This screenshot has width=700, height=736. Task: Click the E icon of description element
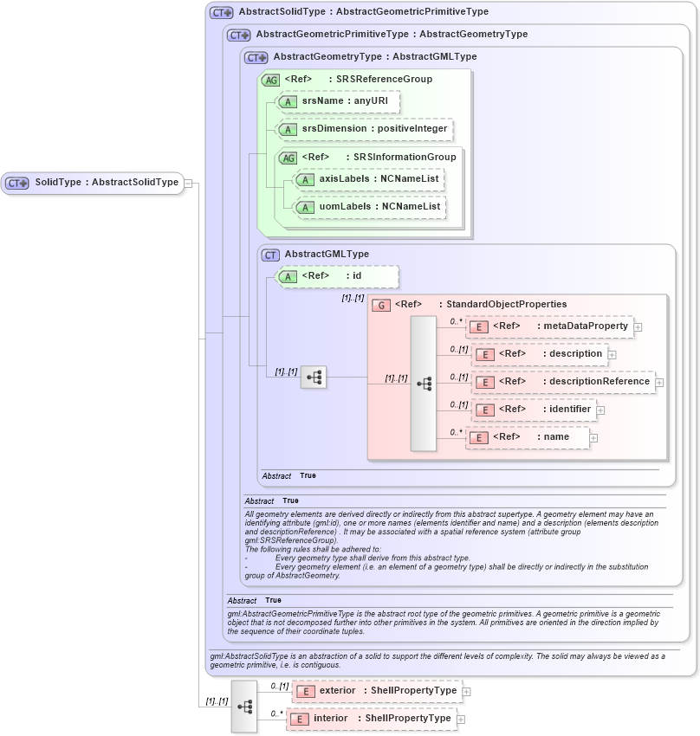coord(484,355)
